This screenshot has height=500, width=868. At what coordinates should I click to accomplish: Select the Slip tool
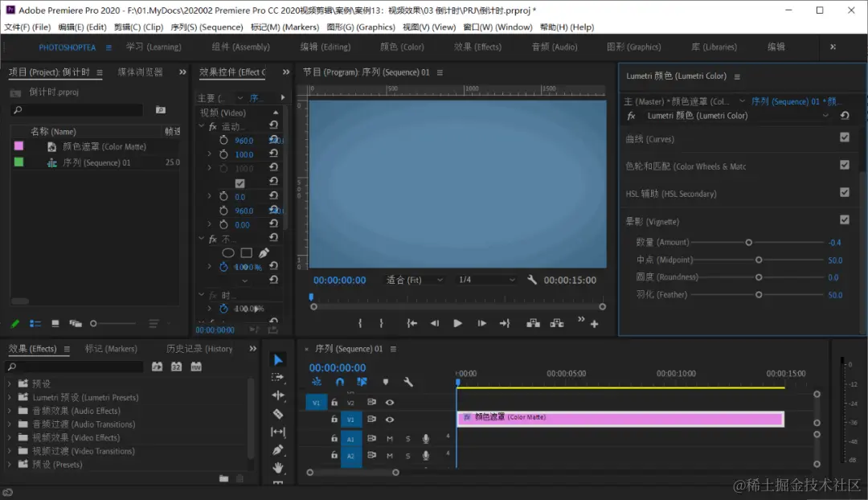(278, 432)
